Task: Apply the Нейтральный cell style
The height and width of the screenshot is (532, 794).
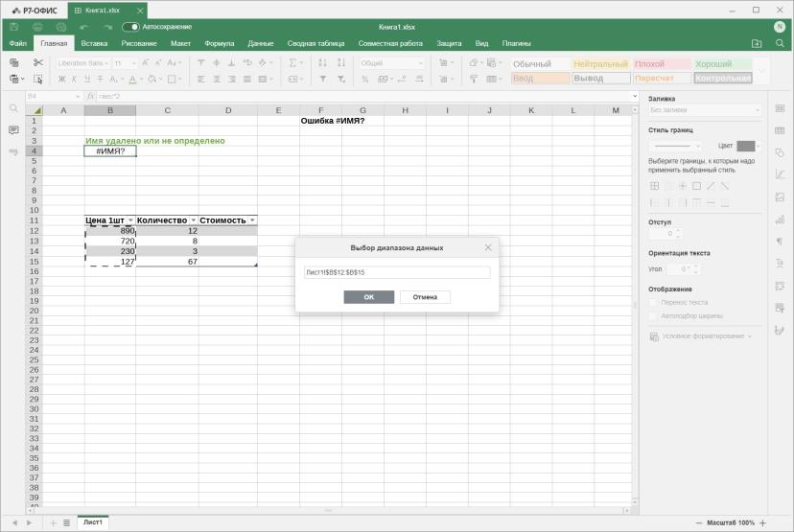Action: (x=600, y=64)
